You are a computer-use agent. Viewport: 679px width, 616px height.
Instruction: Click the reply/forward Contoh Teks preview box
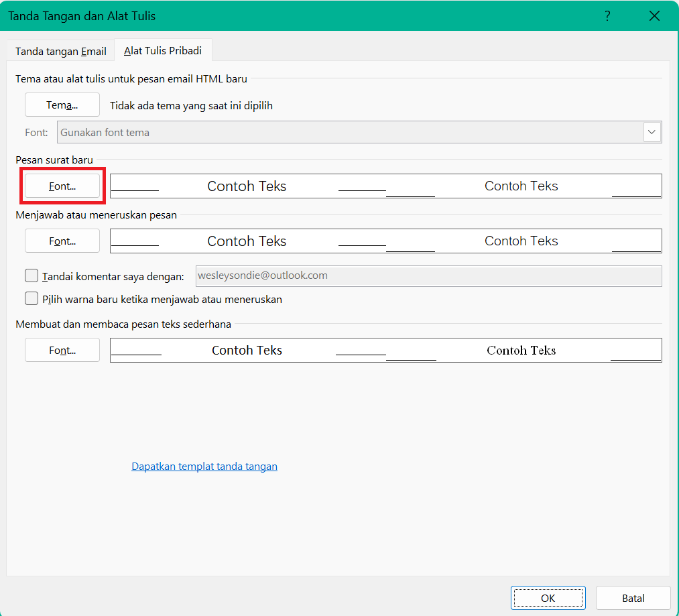click(385, 241)
